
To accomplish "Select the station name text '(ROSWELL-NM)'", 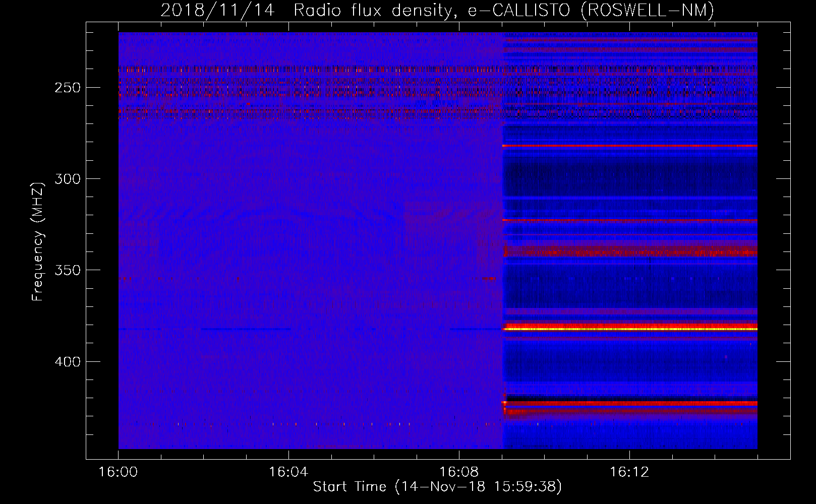I will click(647, 10).
